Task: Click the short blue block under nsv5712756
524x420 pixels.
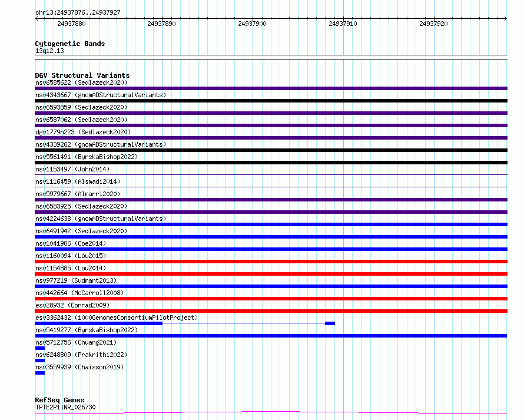Action: [40, 348]
